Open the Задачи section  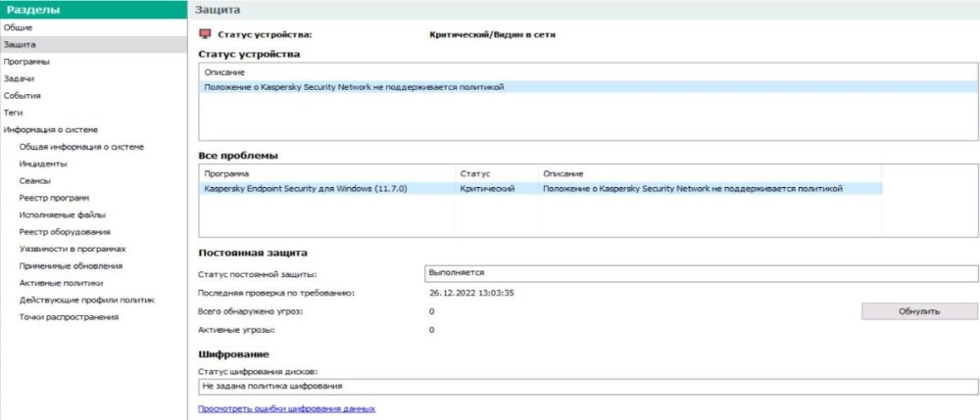[x=20, y=78]
